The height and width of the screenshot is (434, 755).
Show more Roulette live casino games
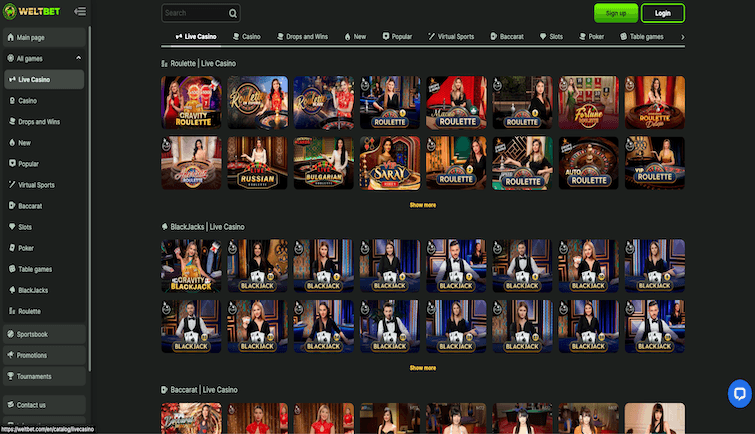423,205
